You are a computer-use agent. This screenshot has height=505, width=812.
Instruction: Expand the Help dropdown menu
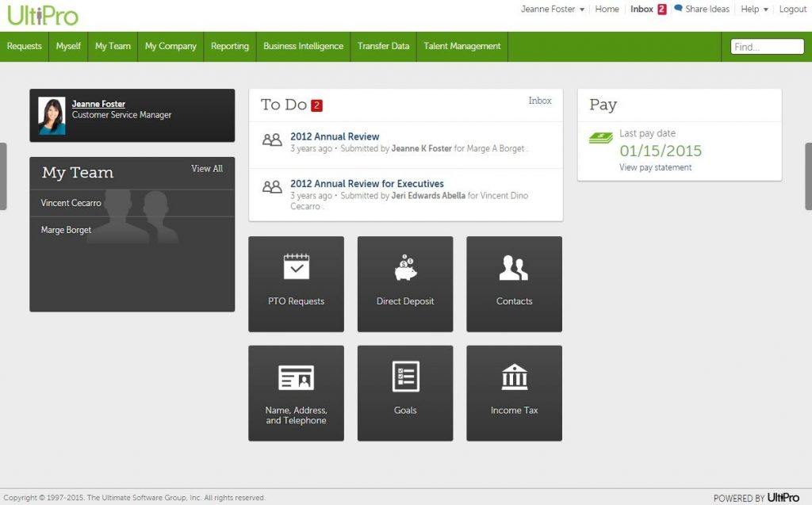[754, 10]
